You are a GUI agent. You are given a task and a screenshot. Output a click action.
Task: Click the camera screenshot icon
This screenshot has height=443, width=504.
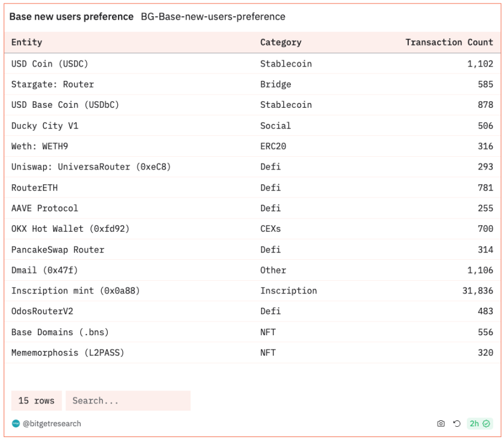point(441,424)
